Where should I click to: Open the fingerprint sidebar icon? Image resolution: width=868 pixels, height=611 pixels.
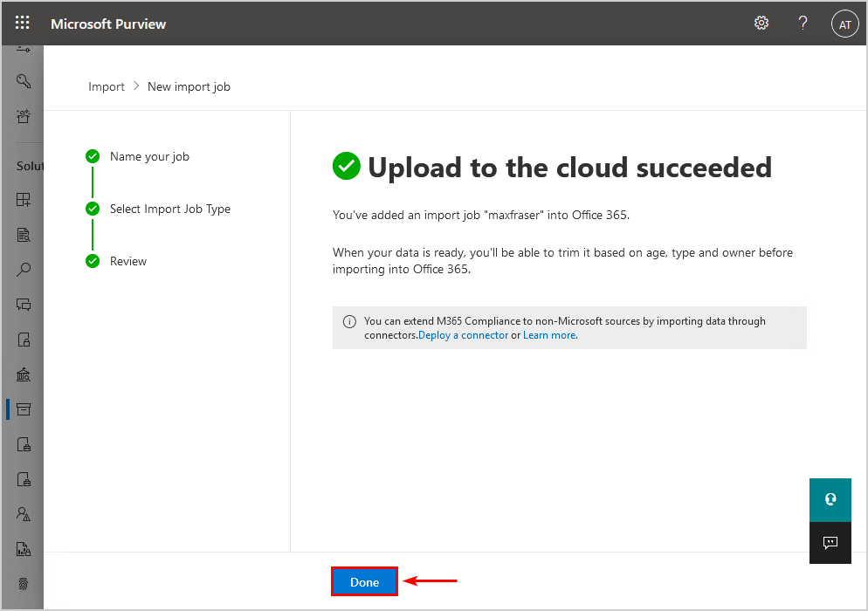click(24, 584)
